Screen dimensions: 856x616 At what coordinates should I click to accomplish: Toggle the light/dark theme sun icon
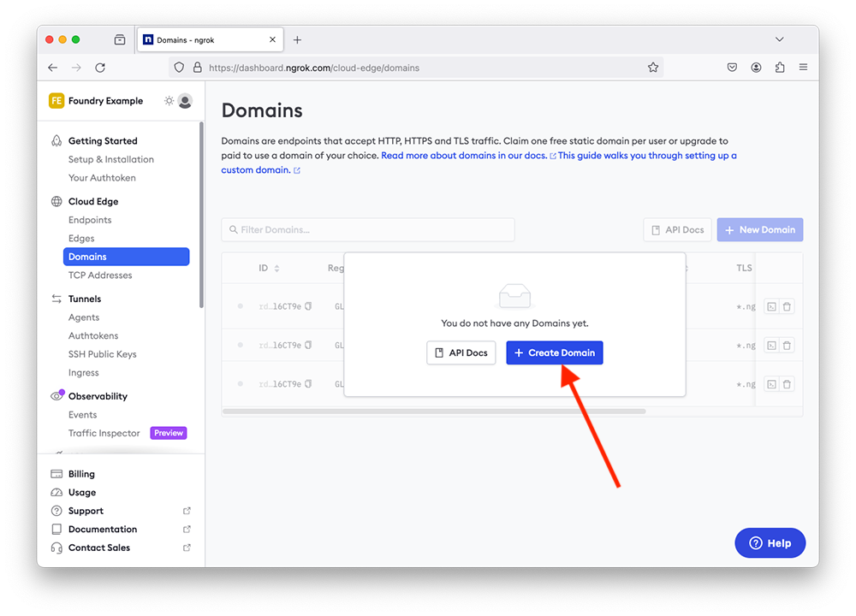point(169,101)
